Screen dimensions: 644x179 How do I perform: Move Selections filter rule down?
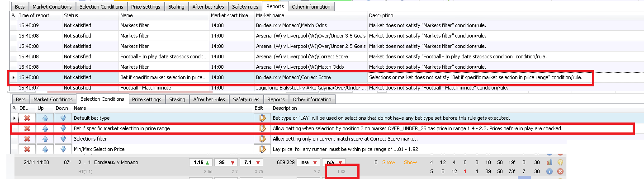pyautogui.click(x=63, y=139)
